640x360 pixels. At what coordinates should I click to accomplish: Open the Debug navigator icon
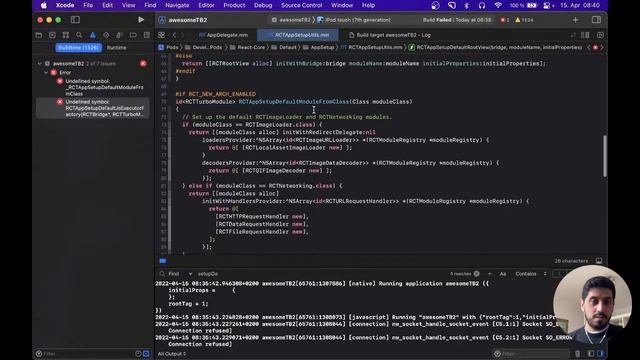point(119,35)
